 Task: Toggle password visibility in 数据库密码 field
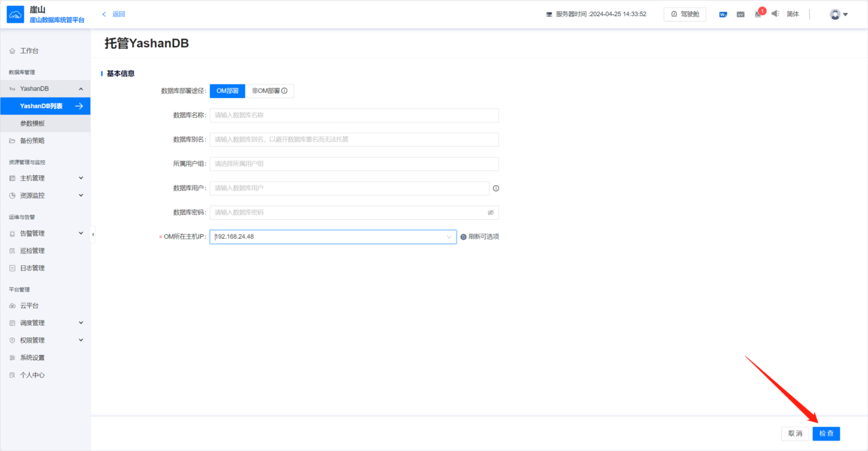pos(492,212)
